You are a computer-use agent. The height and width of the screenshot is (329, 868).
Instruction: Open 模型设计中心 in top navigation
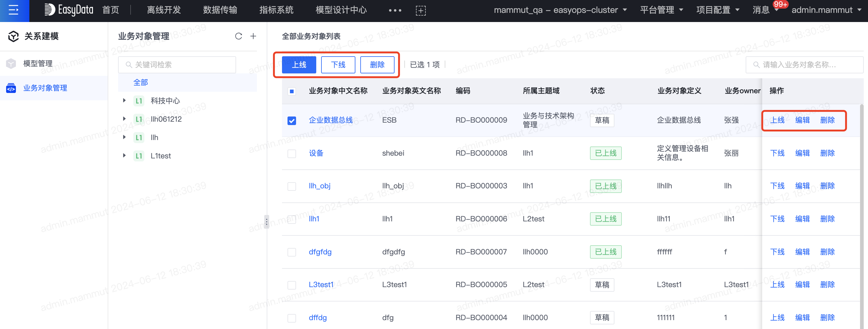click(341, 10)
